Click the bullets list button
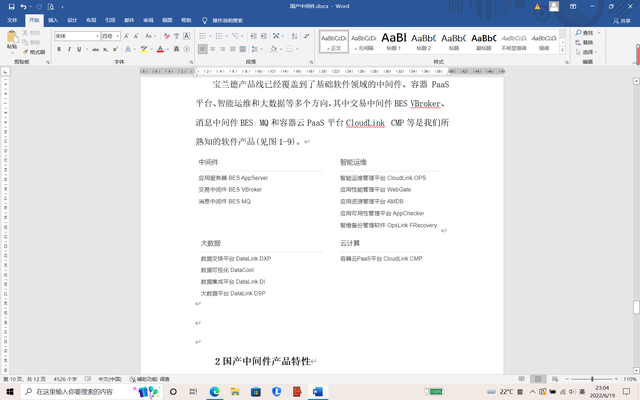 [202, 36]
